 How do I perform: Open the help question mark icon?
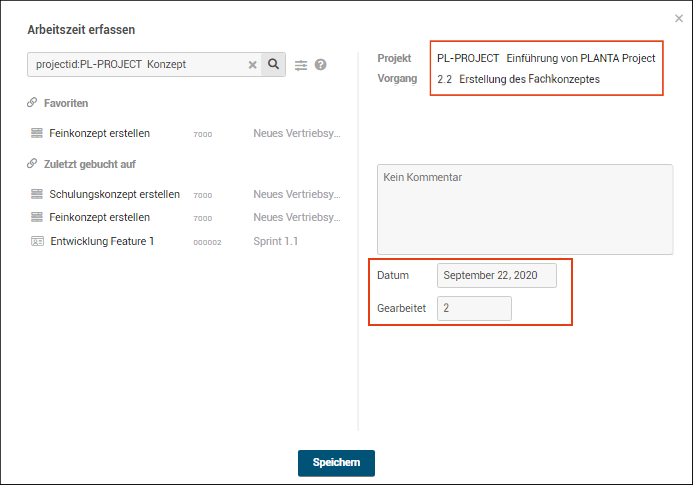(320, 65)
